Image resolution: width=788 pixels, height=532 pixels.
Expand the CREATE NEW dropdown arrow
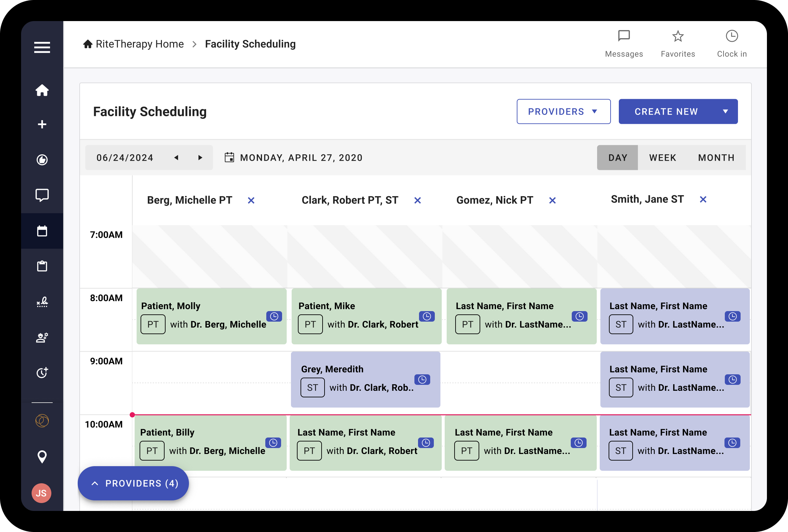click(x=725, y=112)
